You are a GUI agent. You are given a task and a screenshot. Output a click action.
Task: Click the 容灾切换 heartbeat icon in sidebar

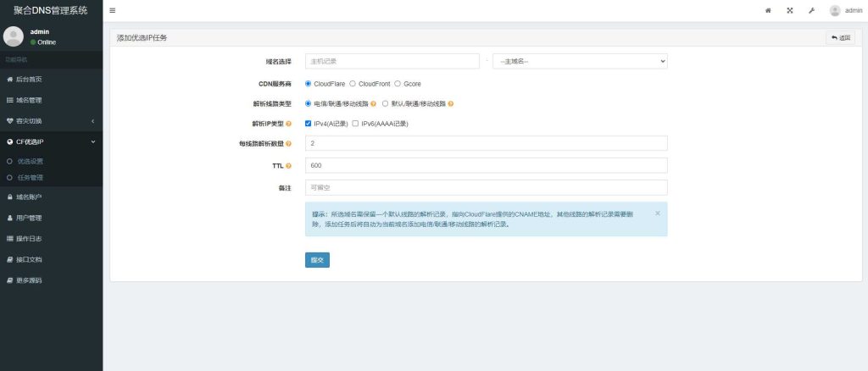pos(9,121)
